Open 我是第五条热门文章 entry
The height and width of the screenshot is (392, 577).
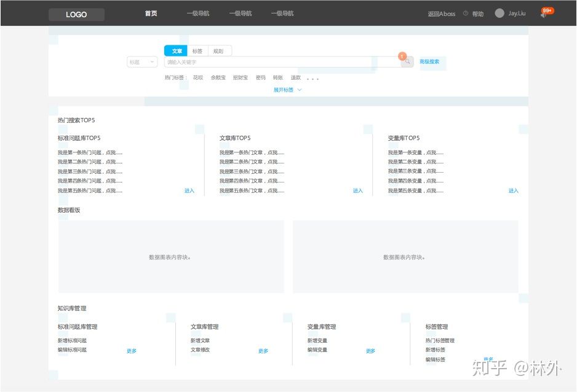point(252,190)
